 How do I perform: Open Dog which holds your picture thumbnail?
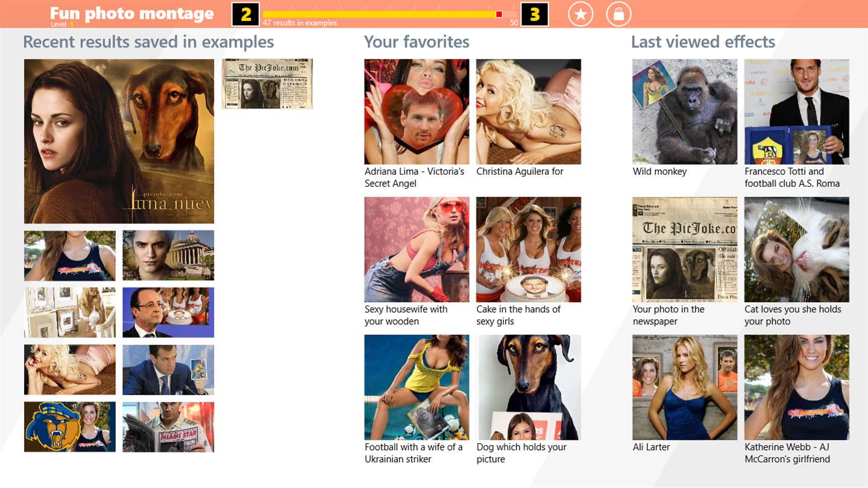[x=529, y=387]
